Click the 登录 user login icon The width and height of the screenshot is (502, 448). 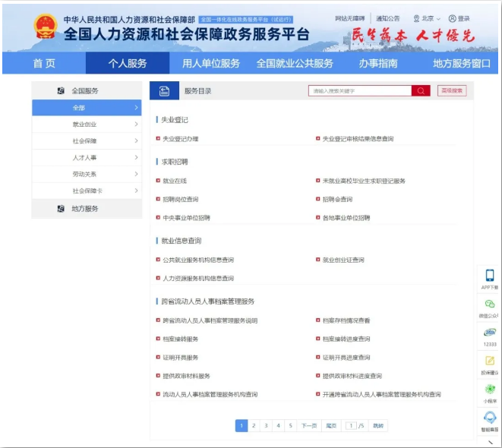coord(459,18)
